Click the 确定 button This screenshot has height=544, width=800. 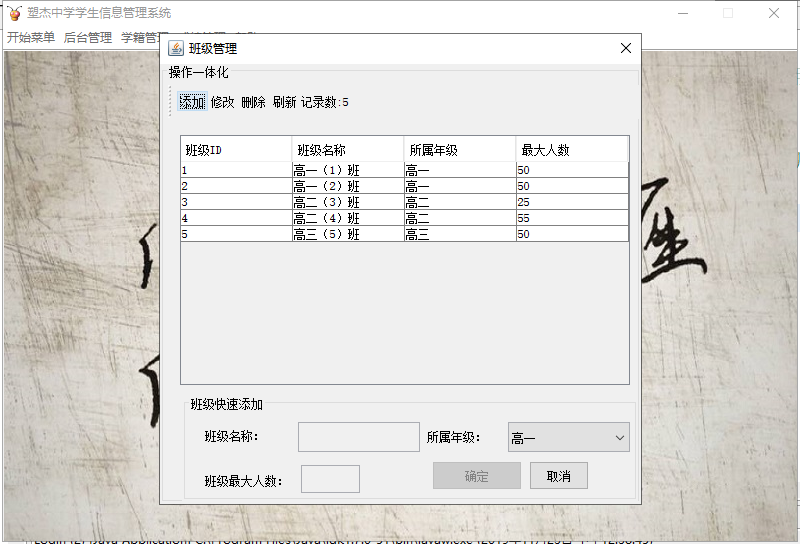tap(477, 476)
